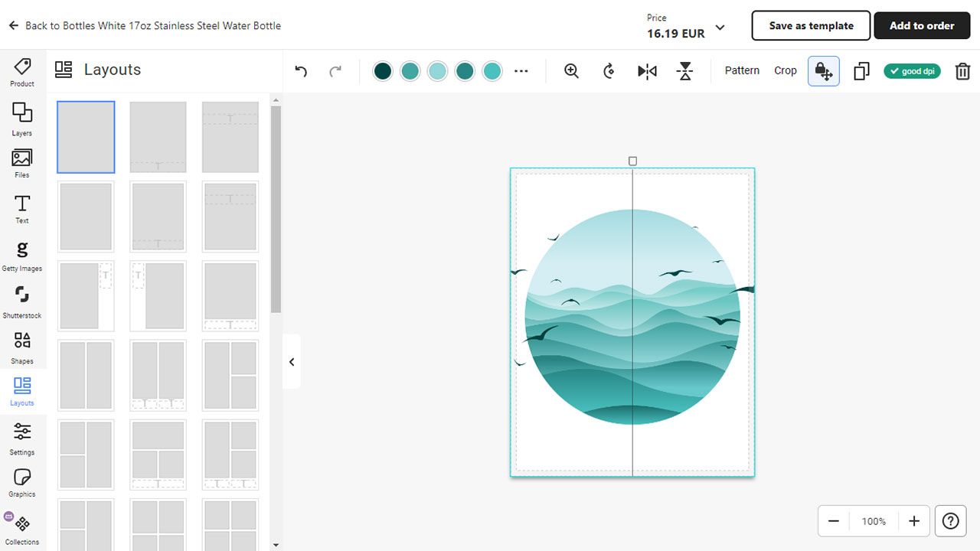Expand the Price dropdown chevron

[x=720, y=28]
